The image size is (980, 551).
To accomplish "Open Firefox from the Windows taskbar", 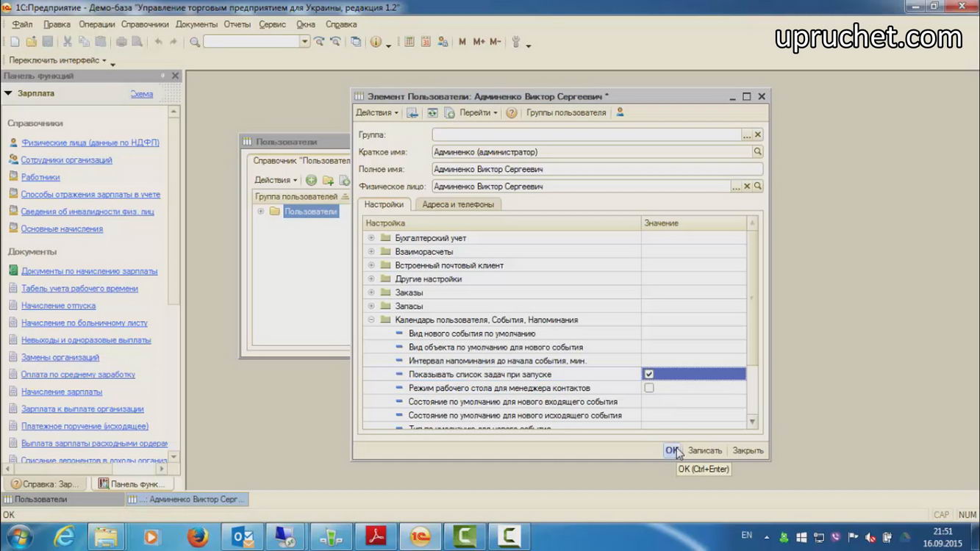I will coord(197,537).
